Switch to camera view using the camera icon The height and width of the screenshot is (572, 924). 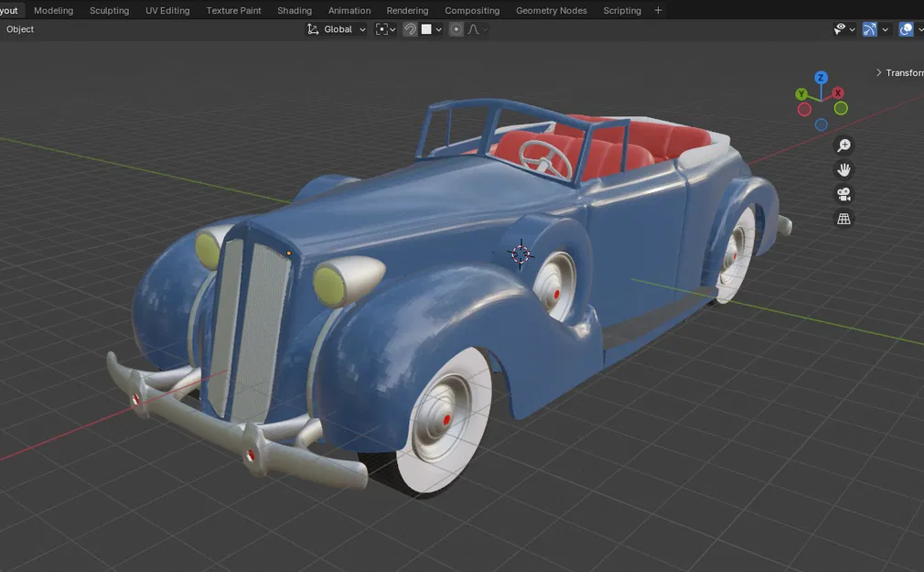point(843,193)
